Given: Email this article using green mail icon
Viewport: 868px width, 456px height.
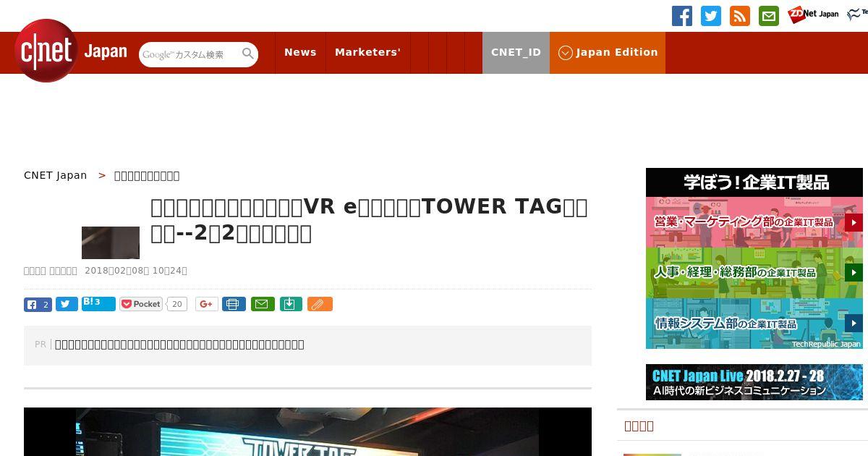Looking at the screenshot, I should pos(263,304).
